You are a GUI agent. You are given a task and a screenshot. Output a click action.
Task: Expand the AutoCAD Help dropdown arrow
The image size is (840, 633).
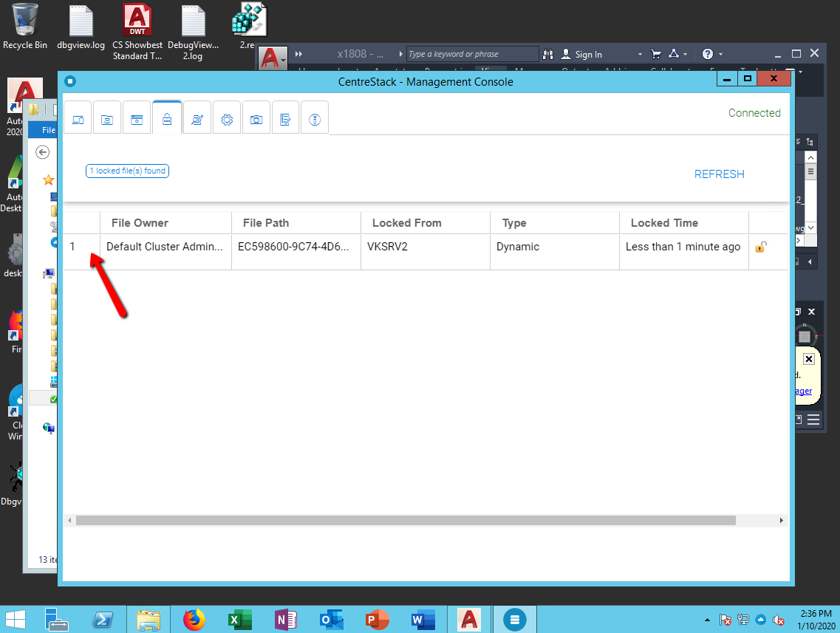[x=720, y=54]
